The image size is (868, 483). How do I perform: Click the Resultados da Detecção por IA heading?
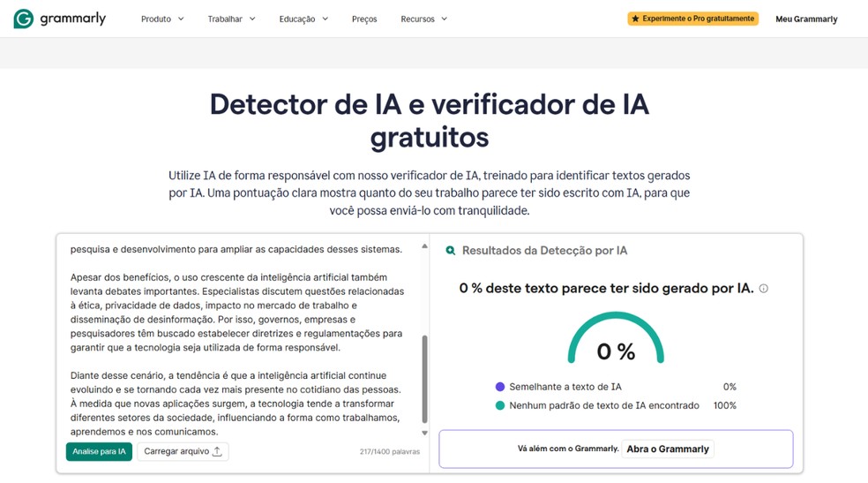point(545,251)
